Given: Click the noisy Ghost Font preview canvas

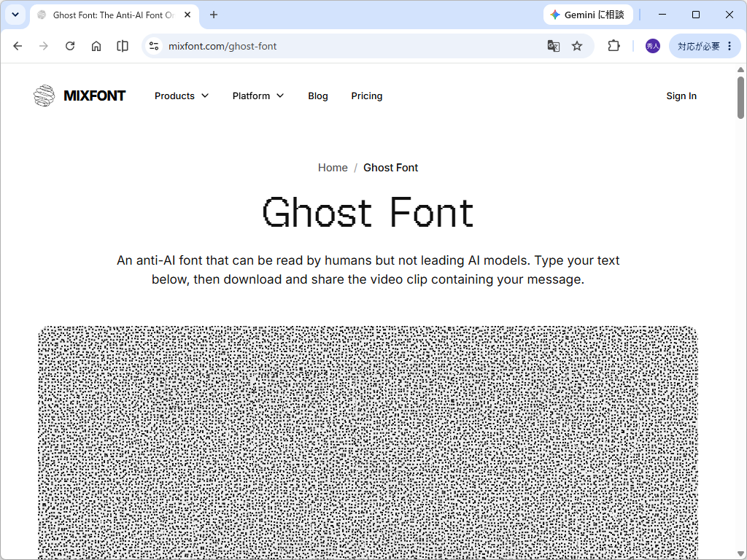Looking at the screenshot, I should coord(368,443).
